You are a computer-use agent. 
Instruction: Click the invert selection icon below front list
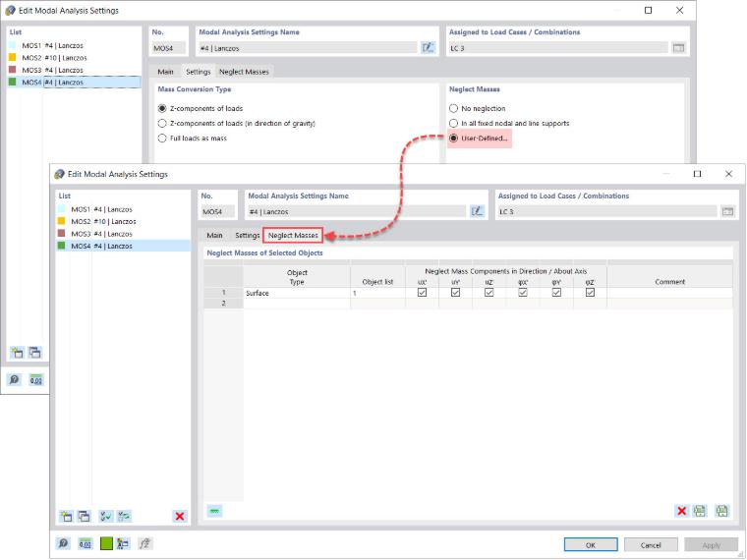click(124, 516)
